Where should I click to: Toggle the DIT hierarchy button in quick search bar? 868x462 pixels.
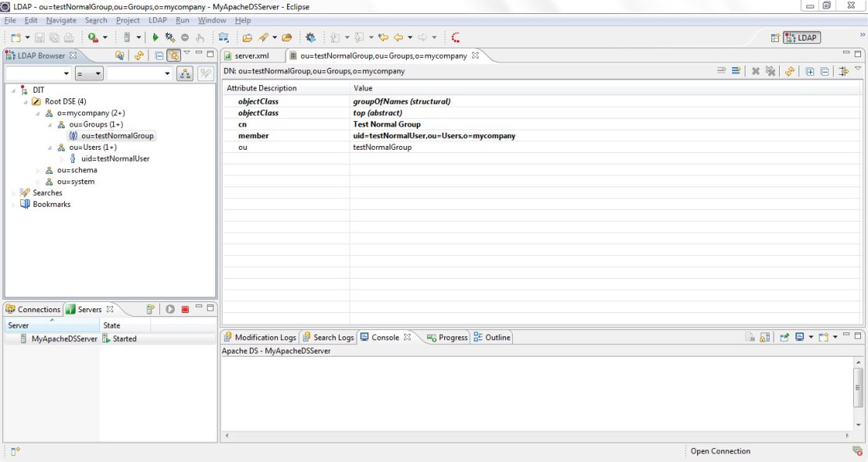pos(184,73)
